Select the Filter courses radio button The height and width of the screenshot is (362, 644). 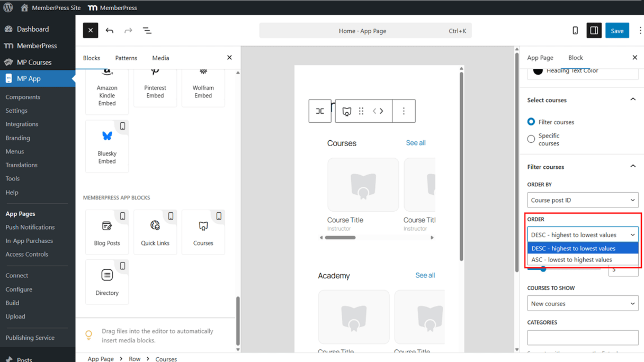click(x=531, y=122)
